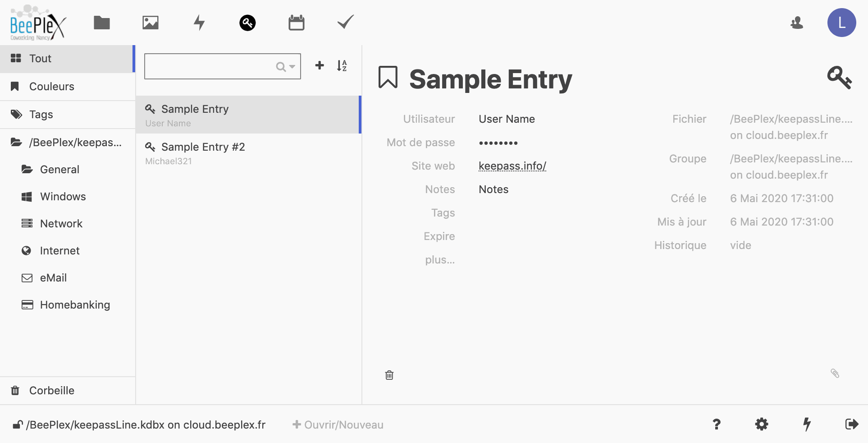Click the Ouvrir/Nouveau button
Screen dimensions: 868x443
(338, 425)
